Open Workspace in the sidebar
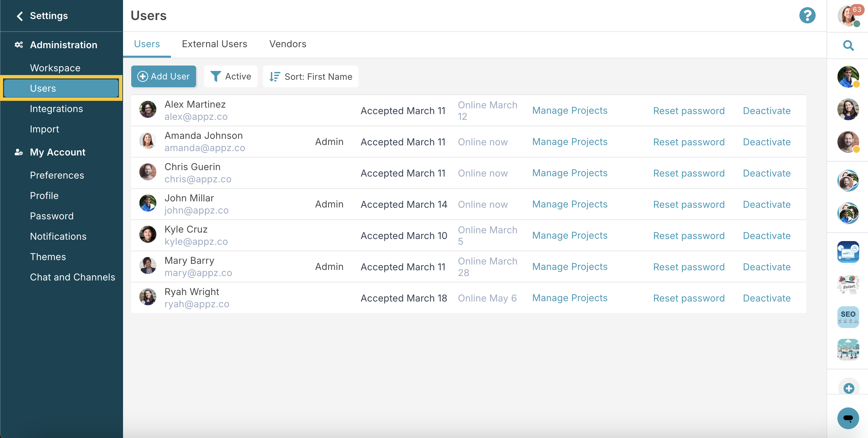This screenshot has width=868, height=438. [55, 68]
